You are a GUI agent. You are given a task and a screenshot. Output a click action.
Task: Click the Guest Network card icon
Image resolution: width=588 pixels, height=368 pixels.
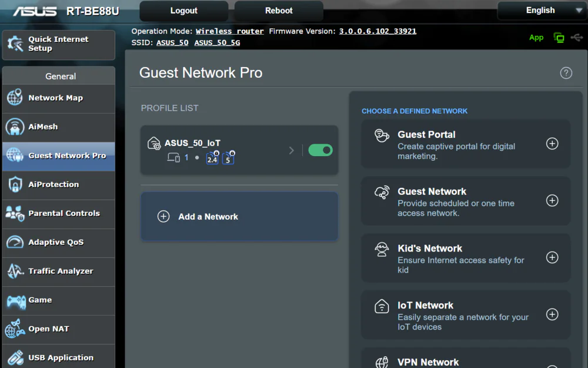382,193
